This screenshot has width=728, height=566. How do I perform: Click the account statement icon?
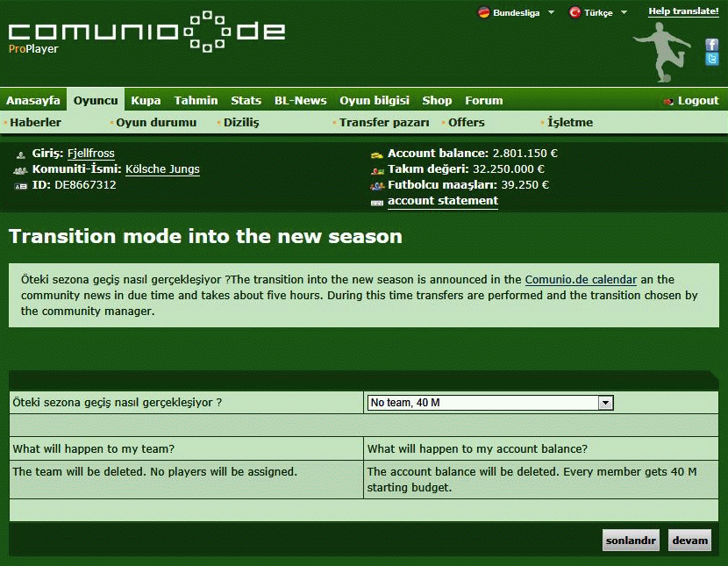tap(377, 202)
